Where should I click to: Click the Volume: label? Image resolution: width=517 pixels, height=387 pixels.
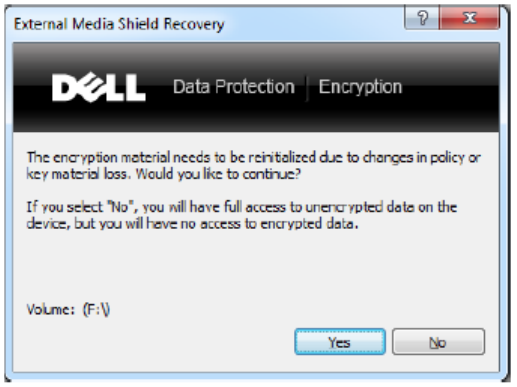pos(51,309)
